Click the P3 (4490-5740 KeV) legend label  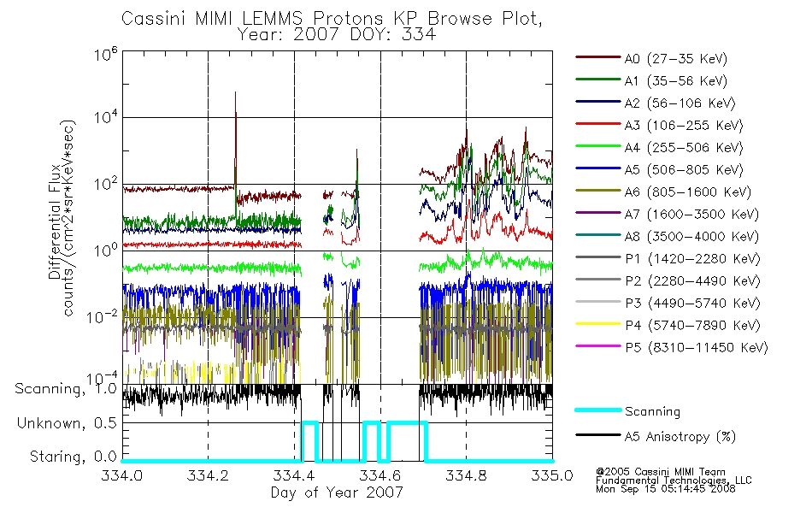692,304
